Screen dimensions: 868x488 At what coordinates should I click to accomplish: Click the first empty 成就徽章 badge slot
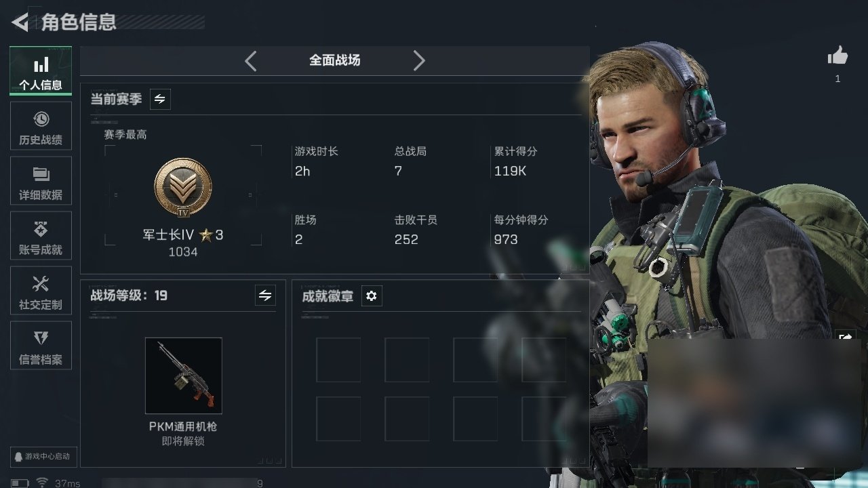pos(338,360)
